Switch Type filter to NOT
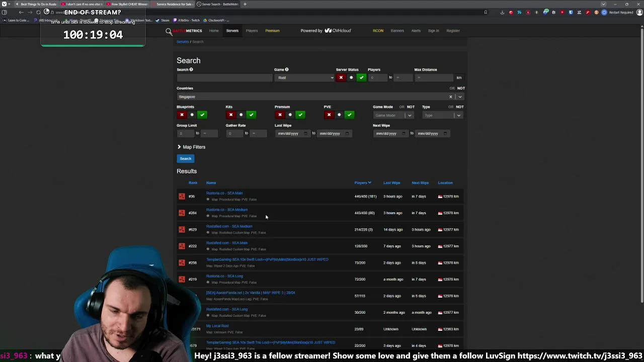The image size is (644, 362). click(x=460, y=107)
